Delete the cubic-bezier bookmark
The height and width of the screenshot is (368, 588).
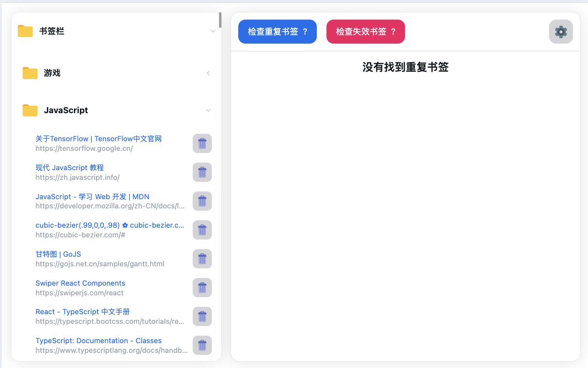[x=202, y=230]
